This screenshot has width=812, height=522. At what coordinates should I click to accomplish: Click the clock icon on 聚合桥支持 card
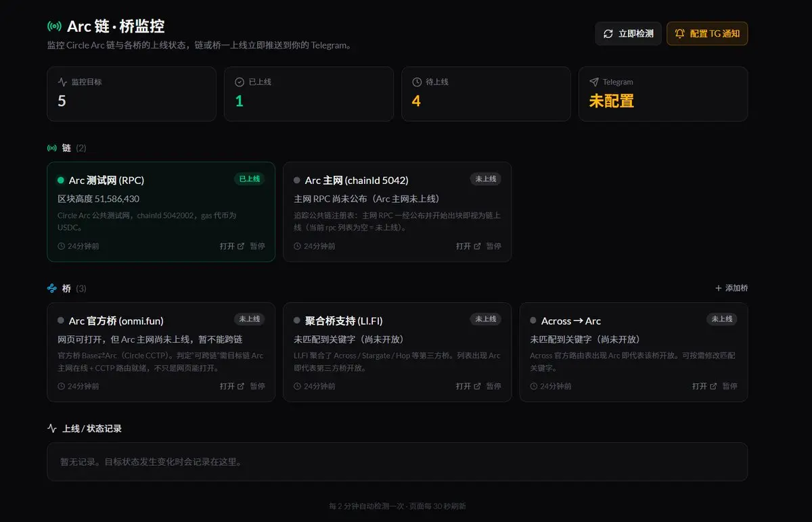click(297, 386)
